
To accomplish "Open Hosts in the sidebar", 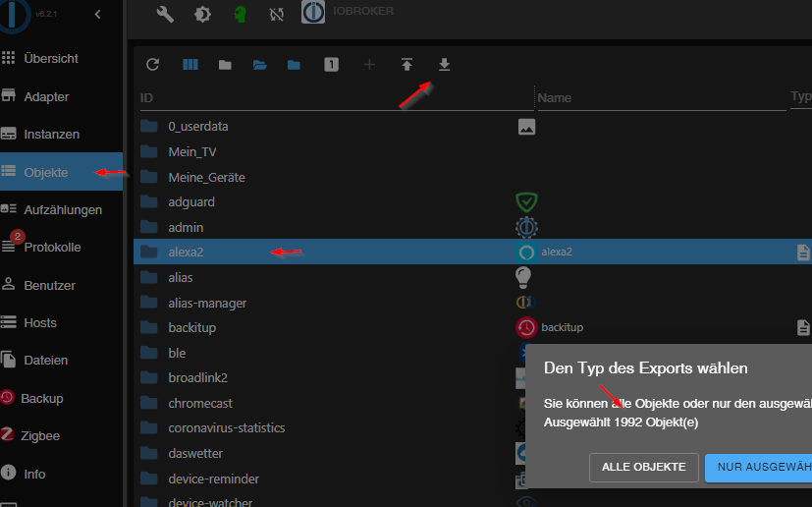I will click(61, 322).
